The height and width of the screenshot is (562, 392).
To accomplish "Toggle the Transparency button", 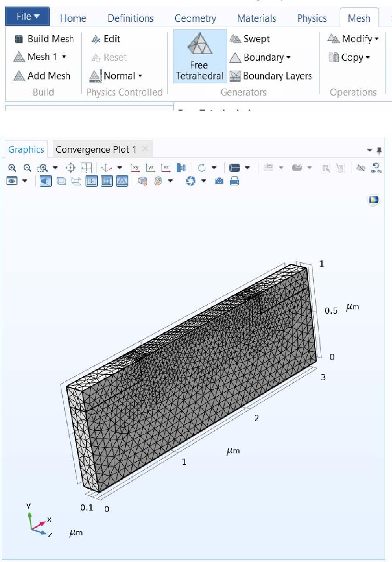I will pyautogui.click(x=61, y=181).
